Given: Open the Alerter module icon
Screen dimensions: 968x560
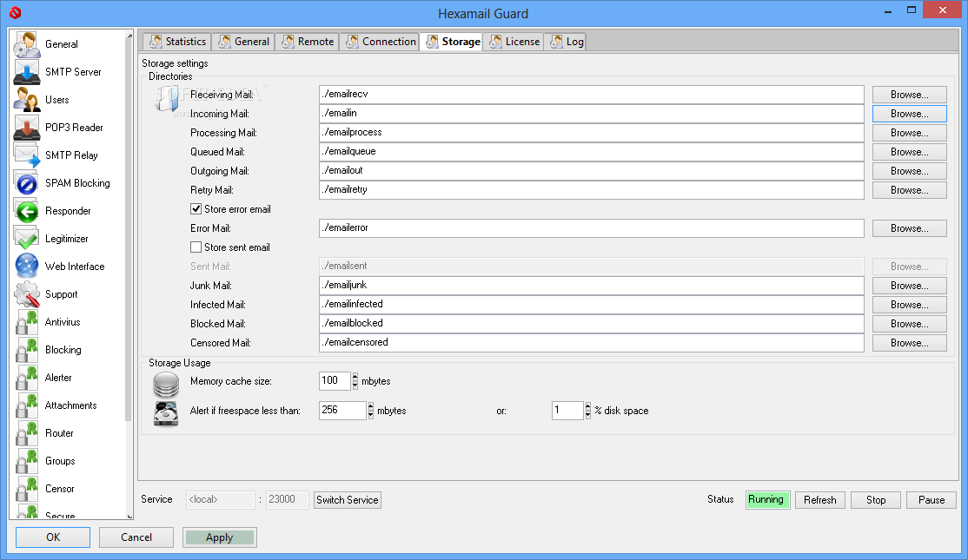Looking at the screenshot, I should coord(27,378).
